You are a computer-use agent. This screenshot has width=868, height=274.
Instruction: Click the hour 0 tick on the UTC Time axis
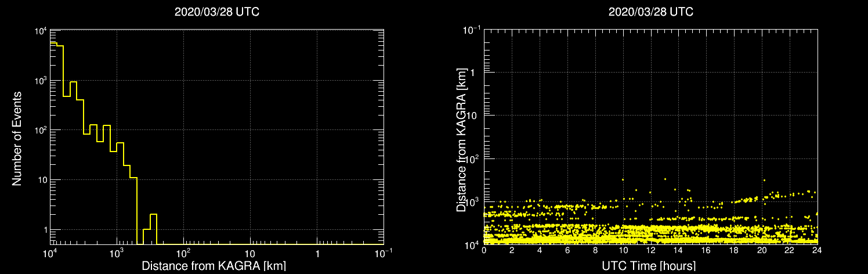click(484, 250)
